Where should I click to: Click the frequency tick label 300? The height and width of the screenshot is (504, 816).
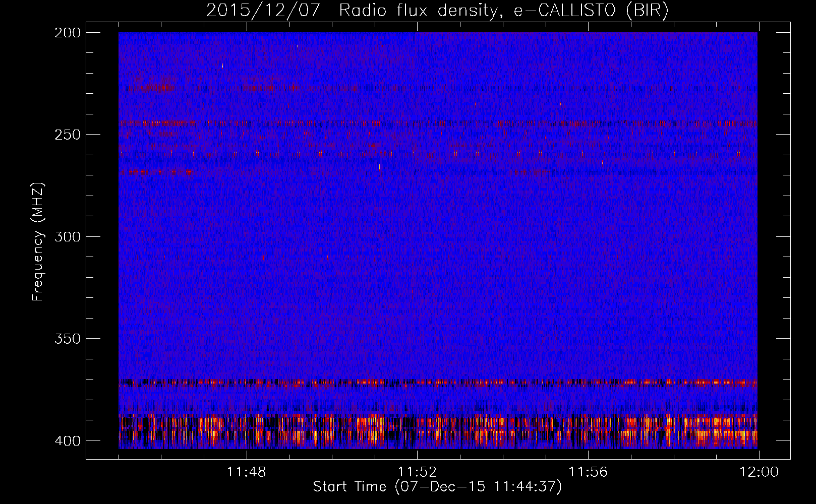(x=68, y=236)
